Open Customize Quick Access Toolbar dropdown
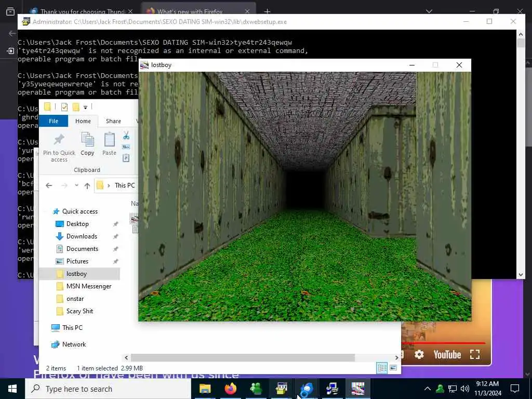Screen dimensions: 532x399 tap(86, 108)
